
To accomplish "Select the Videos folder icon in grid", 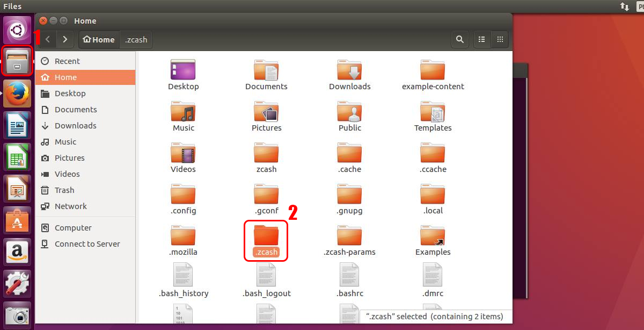I will (183, 158).
